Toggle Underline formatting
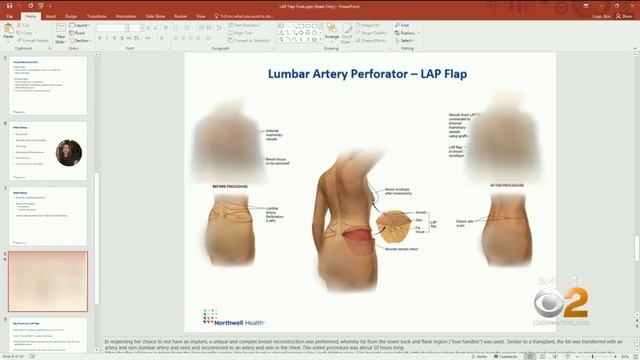 pyautogui.click(x=114, y=38)
